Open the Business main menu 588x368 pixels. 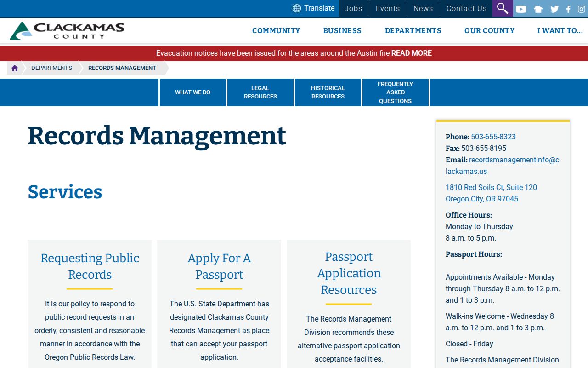[x=342, y=31]
